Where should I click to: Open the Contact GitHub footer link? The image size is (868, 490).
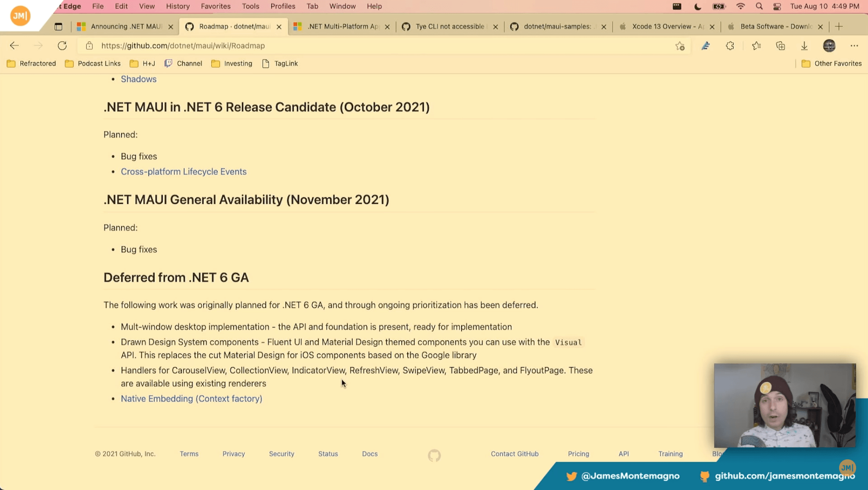(514, 454)
